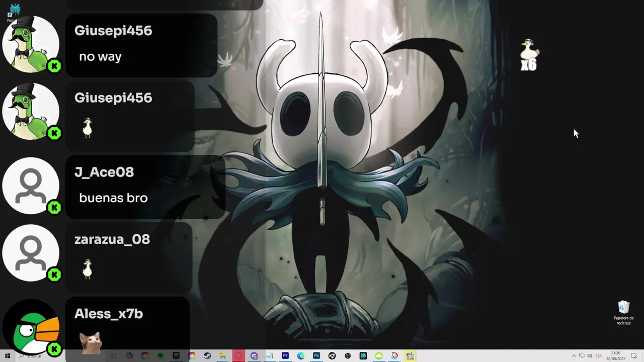Click the cat emote in Aless_x7b's message
Viewport: 644px width, 362px height.
91,342
